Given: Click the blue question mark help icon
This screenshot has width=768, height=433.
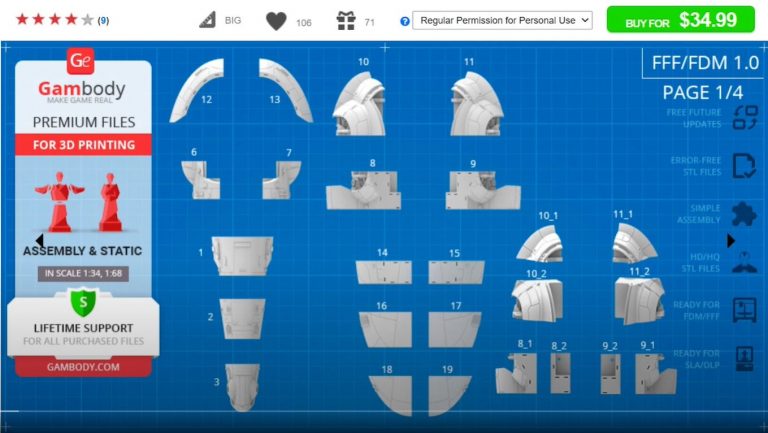Looking at the screenshot, I should 404,21.
